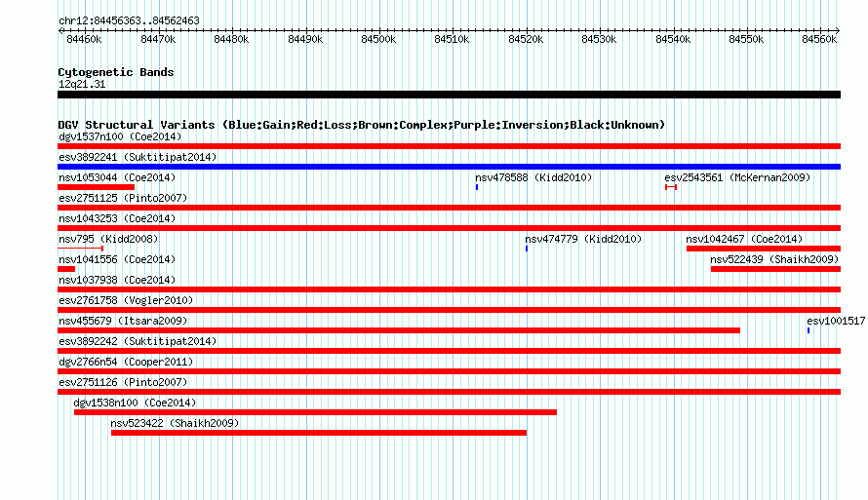
Task: Open the nsv1037938 (Coe2014) label
Action: [117, 280]
